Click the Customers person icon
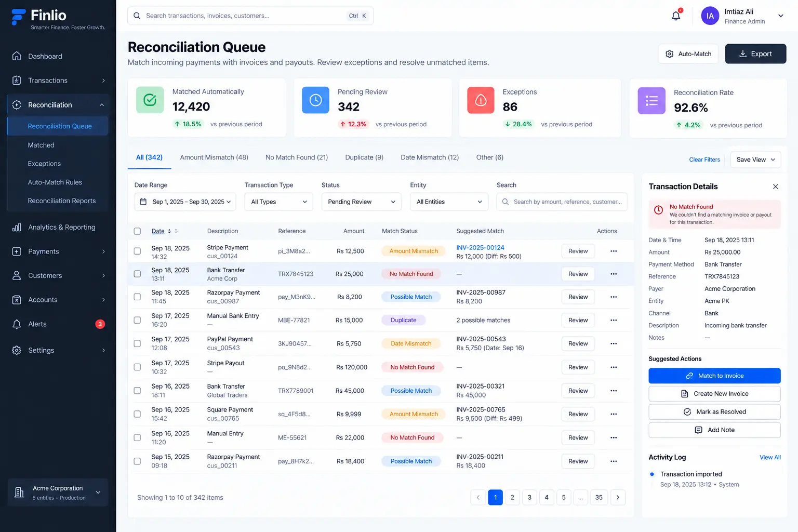The image size is (798, 532). point(17,275)
